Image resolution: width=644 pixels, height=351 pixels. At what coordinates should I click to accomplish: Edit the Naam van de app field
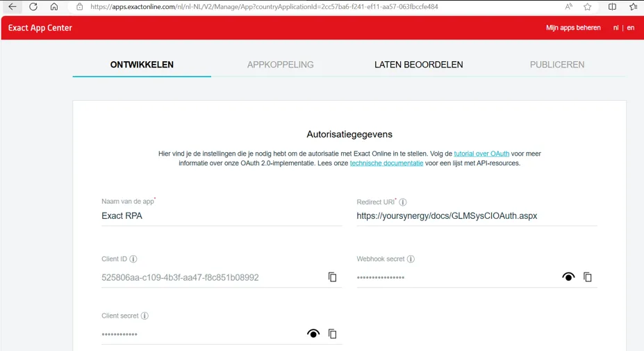click(222, 215)
